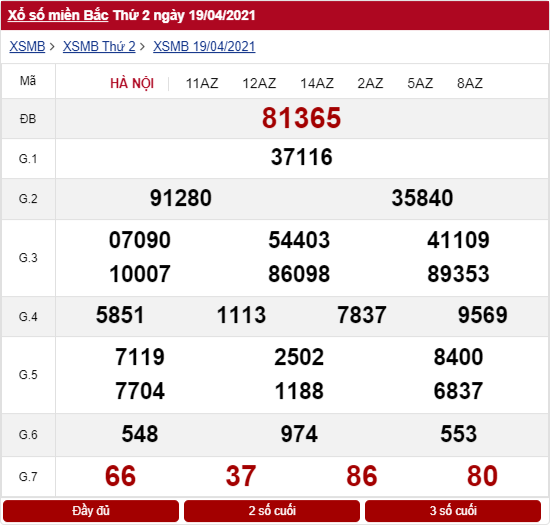551x525 pixels.
Task: Click the first prize number 37116
Action: (x=302, y=157)
